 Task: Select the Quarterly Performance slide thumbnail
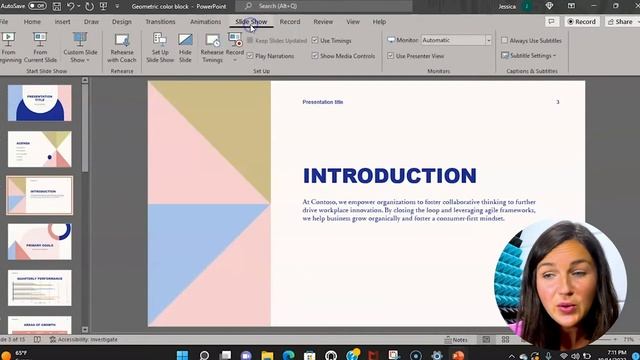click(x=40, y=288)
